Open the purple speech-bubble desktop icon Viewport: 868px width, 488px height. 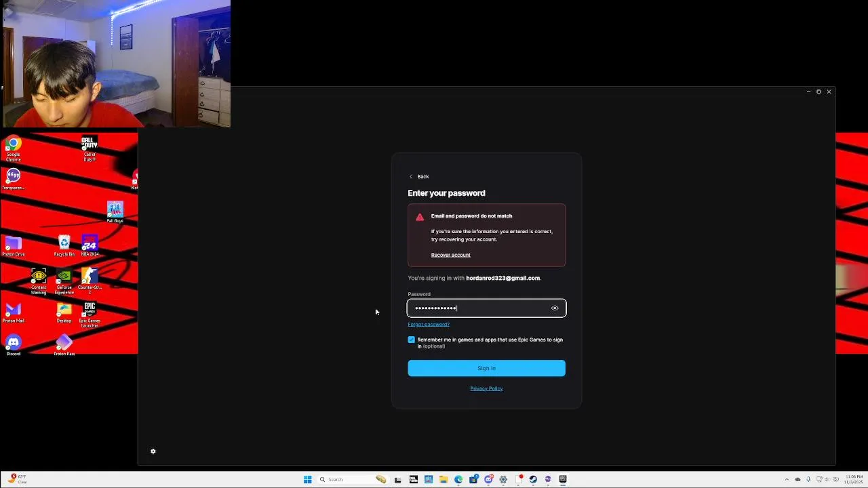(13, 177)
